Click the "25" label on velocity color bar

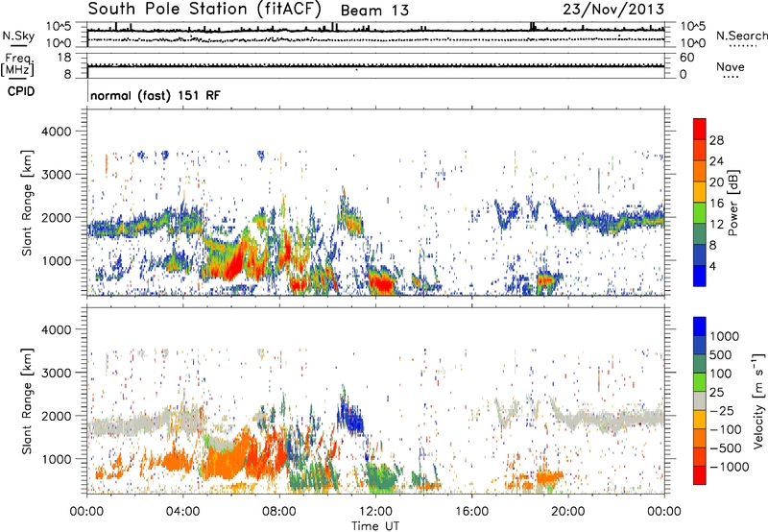716,393
